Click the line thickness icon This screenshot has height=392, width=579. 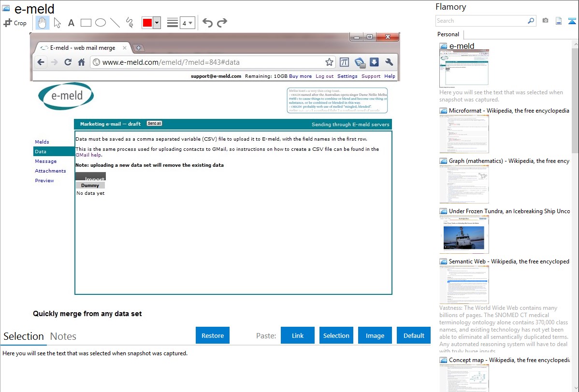pos(172,23)
